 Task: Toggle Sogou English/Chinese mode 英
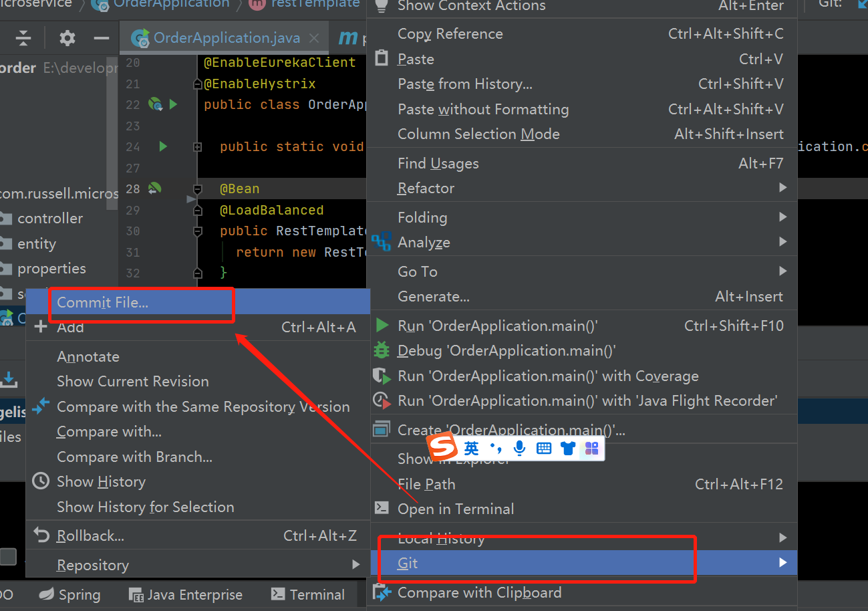pos(472,449)
